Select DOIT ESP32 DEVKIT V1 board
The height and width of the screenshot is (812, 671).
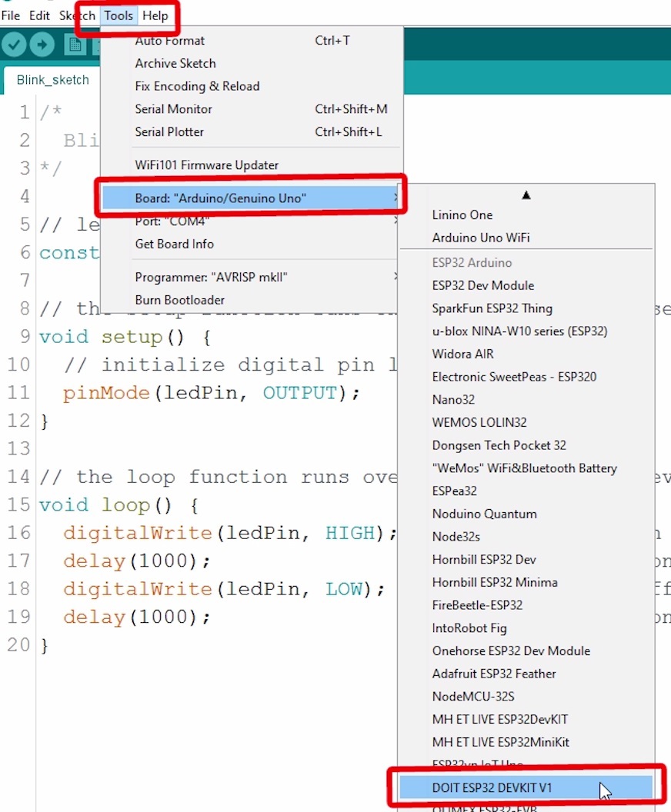526,787
